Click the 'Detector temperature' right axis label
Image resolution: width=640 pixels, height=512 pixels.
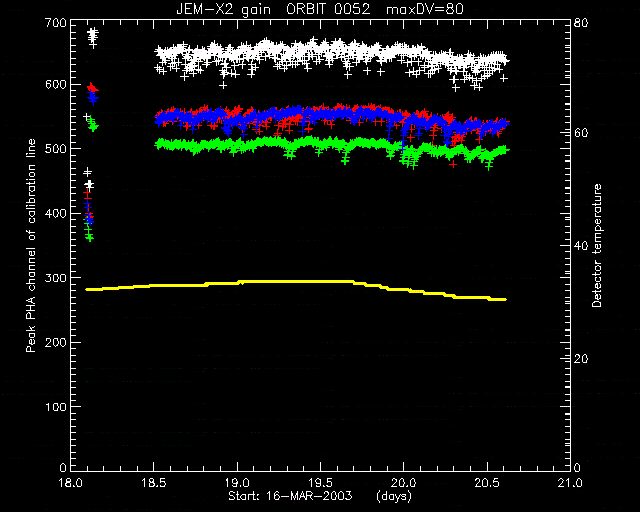click(597, 245)
